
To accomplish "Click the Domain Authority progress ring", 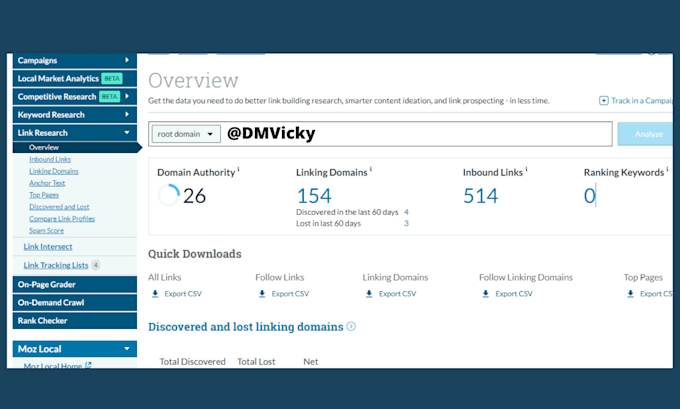I will (168, 195).
